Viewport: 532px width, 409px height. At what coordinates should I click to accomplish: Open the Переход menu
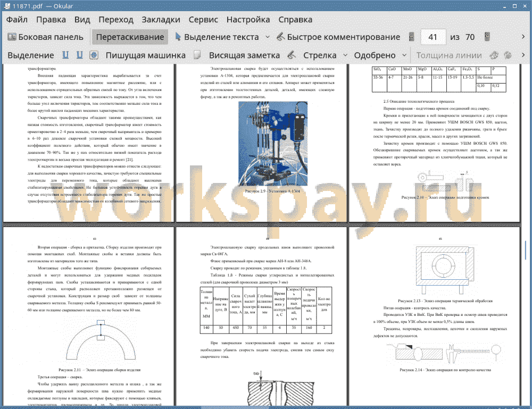[x=116, y=20]
